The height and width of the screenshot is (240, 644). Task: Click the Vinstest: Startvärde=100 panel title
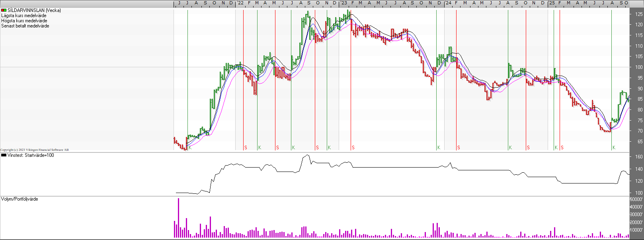point(31,155)
